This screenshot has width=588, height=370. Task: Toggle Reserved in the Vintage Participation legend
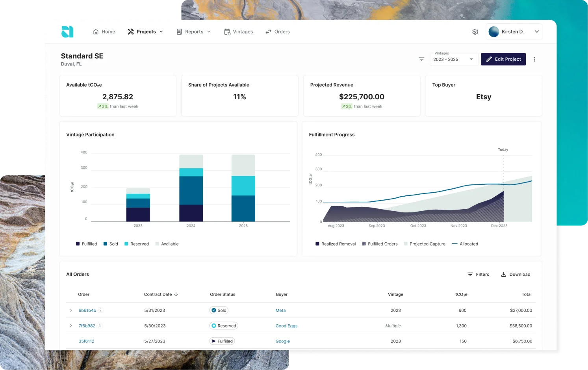coord(137,244)
